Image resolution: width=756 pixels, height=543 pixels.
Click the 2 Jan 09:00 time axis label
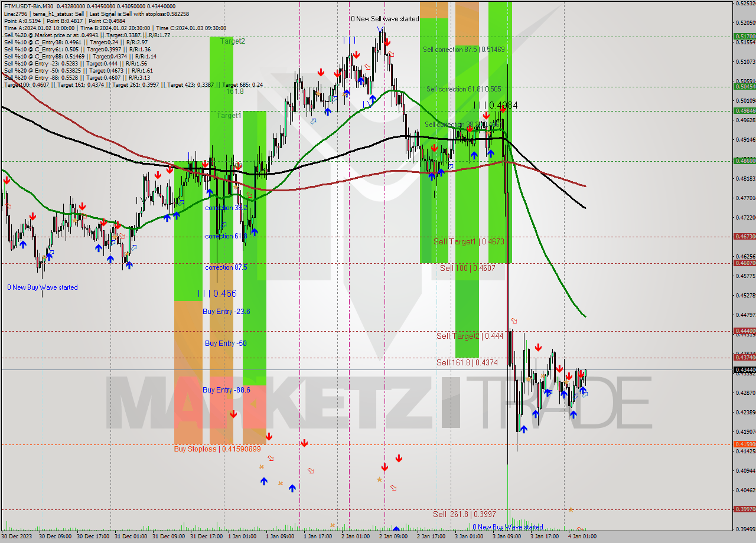[393, 537]
